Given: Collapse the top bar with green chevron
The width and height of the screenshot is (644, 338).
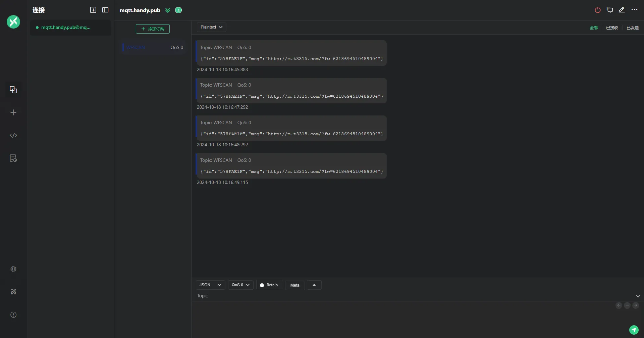Looking at the screenshot, I should 168,10.
